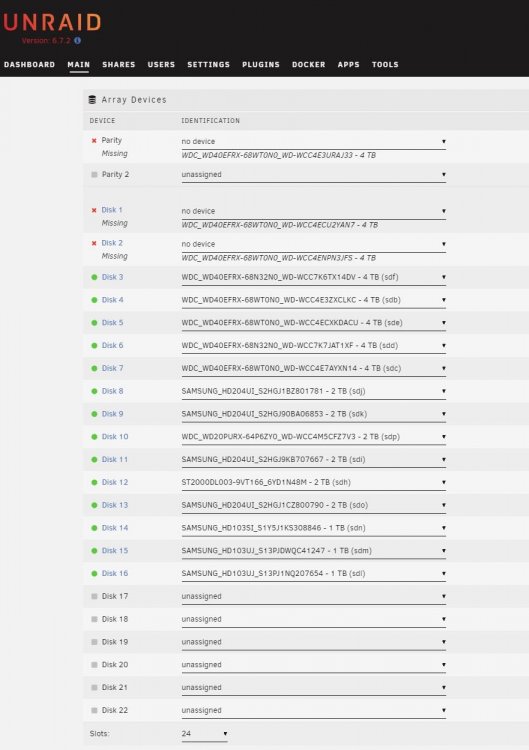
Task: Open the Slots count dropdown
Action: click(204, 733)
